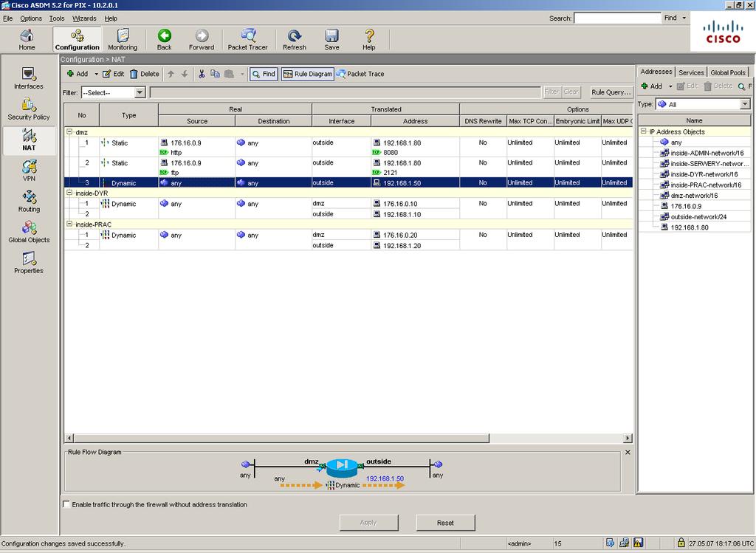The width and height of the screenshot is (756, 553).
Task: Collapse the IP Address Objects tree
Action: point(643,131)
